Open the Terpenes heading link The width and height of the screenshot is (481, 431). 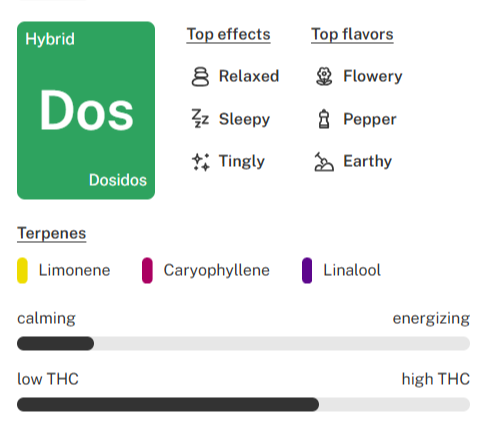coord(52,233)
